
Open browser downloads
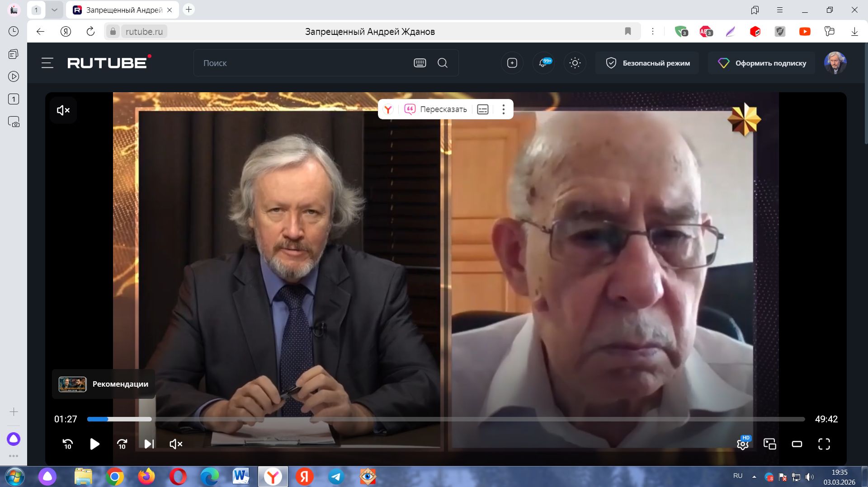(854, 32)
